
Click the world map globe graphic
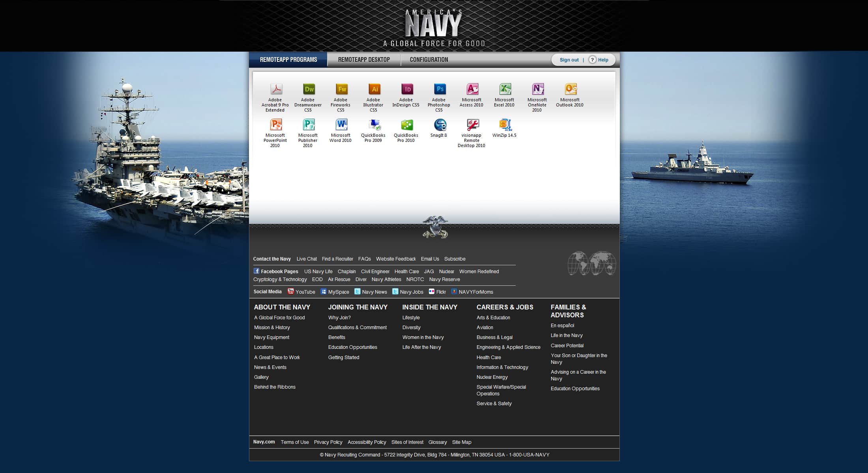(x=592, y=263)
